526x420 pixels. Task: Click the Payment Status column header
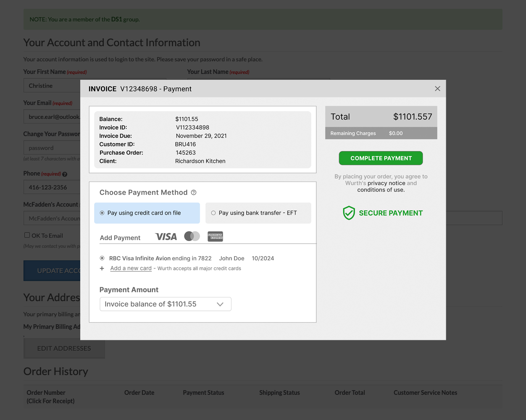[x=203, y=393]
